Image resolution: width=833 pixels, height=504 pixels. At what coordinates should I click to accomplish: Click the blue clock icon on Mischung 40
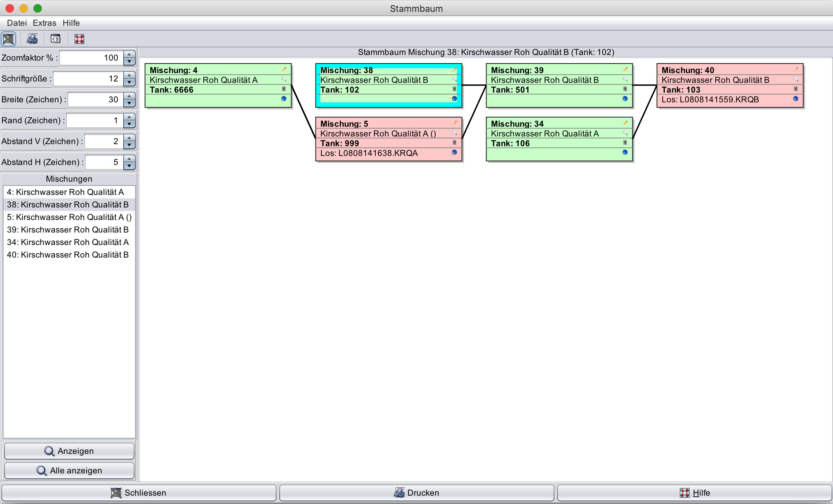(796, 99)
